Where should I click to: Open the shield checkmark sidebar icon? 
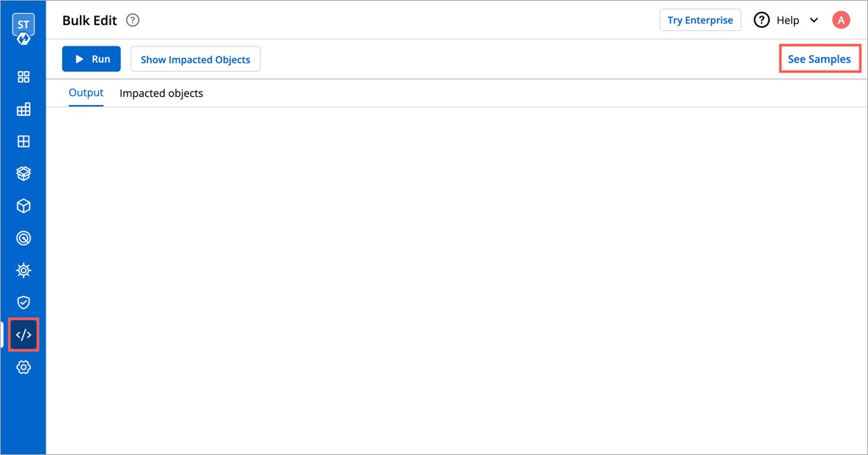23,302
